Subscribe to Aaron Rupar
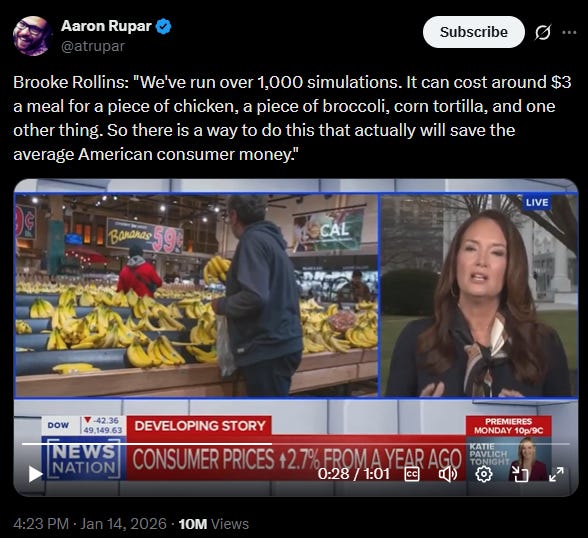 (474, 32)
